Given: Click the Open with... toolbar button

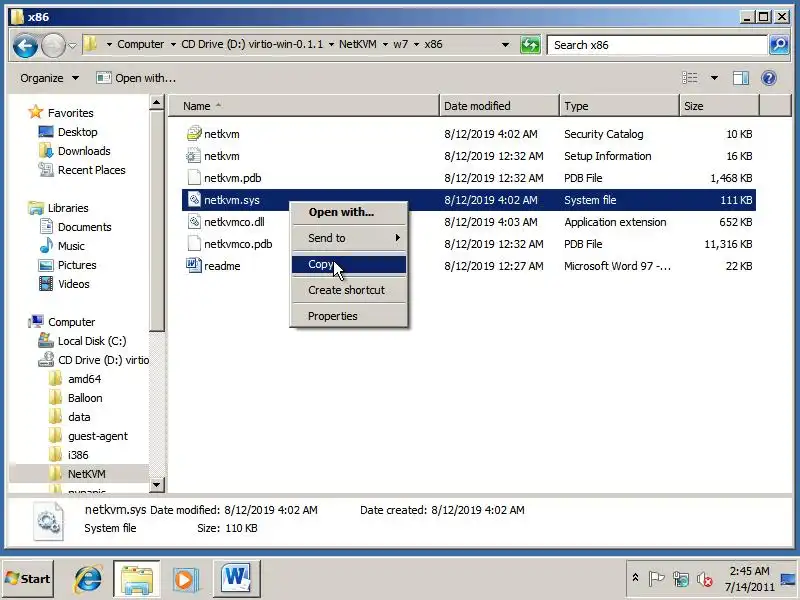Looking at the screenshot, I should (136, 78).
